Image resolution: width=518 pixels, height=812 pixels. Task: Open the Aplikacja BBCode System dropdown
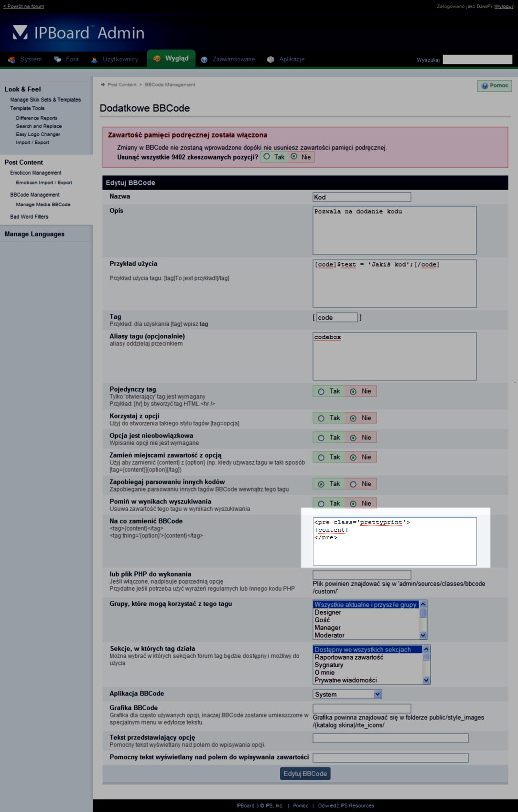tap(347, 694)
